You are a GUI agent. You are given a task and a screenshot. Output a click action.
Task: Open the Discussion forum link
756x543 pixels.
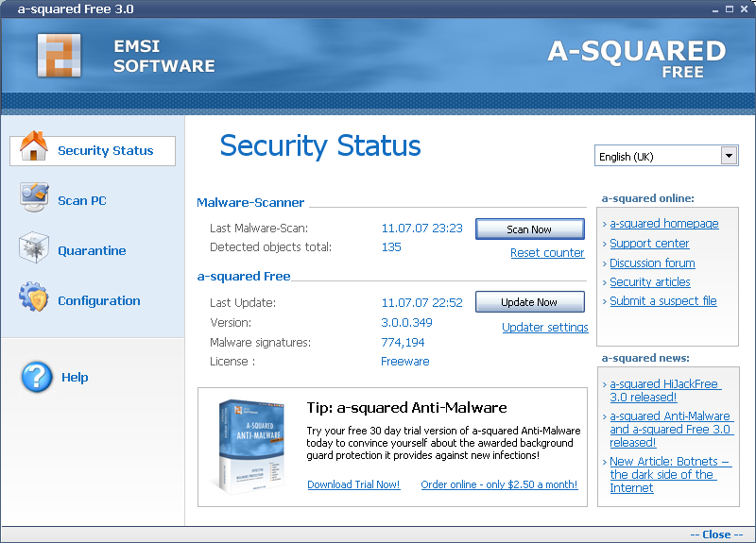(652, 263)
